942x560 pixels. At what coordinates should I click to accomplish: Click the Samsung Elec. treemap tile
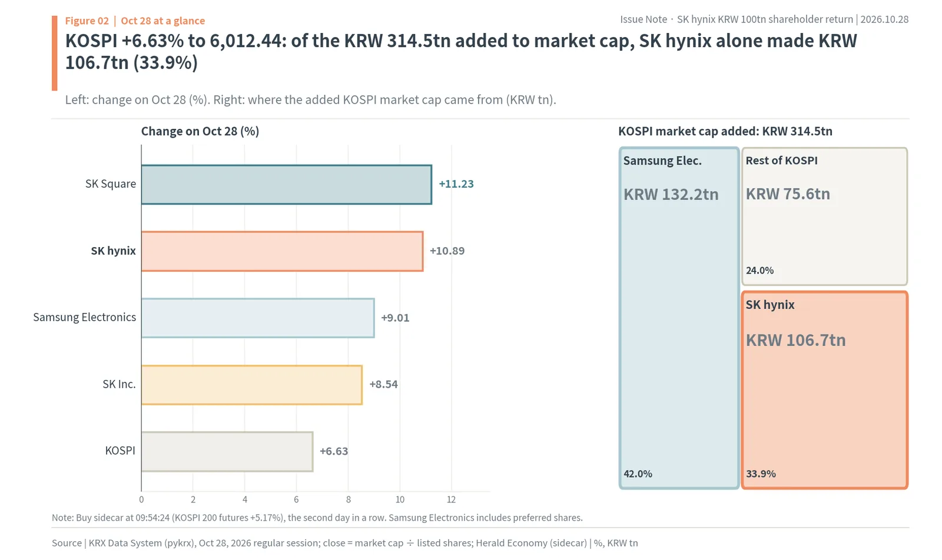(x=679, y=318)
